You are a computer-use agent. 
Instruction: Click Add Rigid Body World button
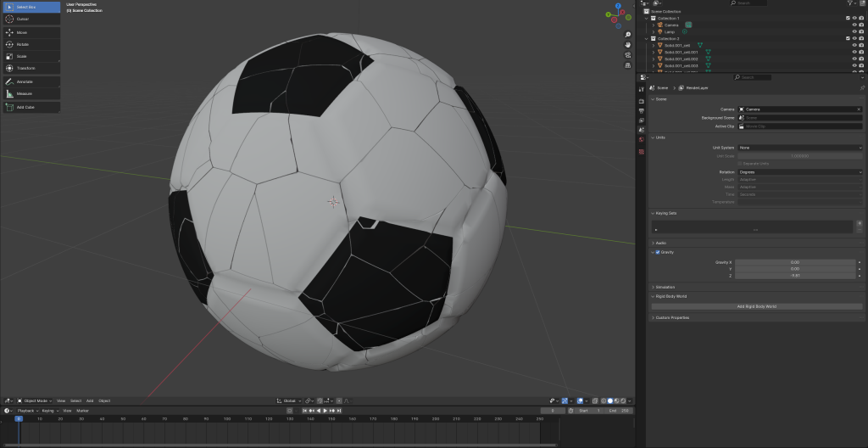pyautogui.click(x=757, y=306)
